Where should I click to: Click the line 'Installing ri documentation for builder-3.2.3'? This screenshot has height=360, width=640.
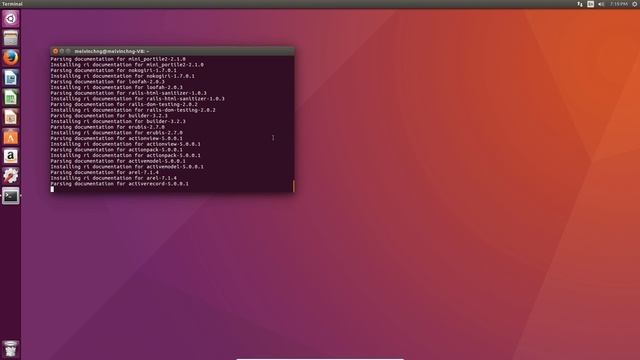pyautogui.click(x=118, y=121)
